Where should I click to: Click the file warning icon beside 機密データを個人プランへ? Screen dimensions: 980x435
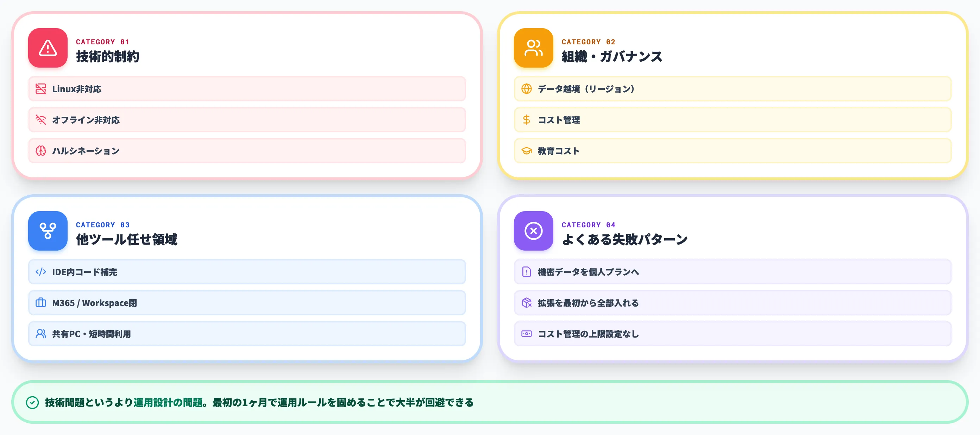coord(527,272)
